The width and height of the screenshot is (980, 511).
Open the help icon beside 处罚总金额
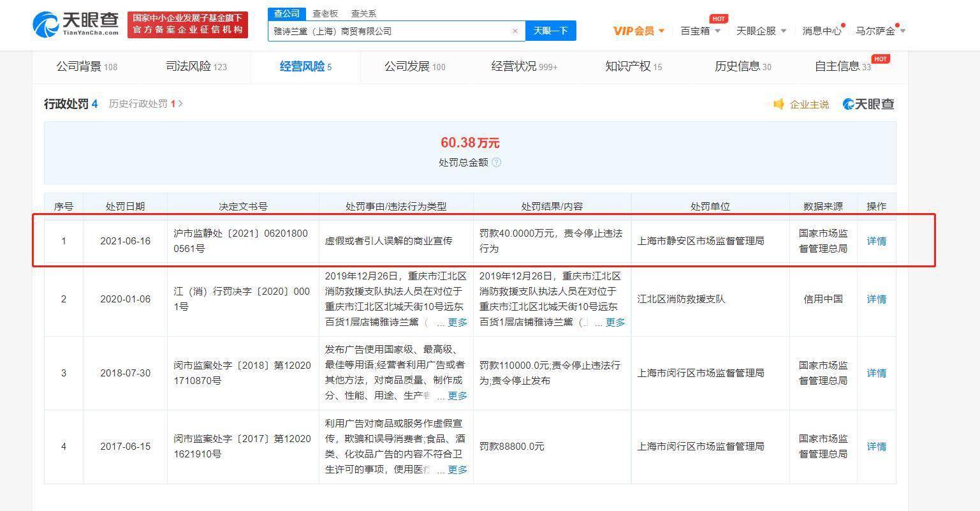click(x=497, y=163)
